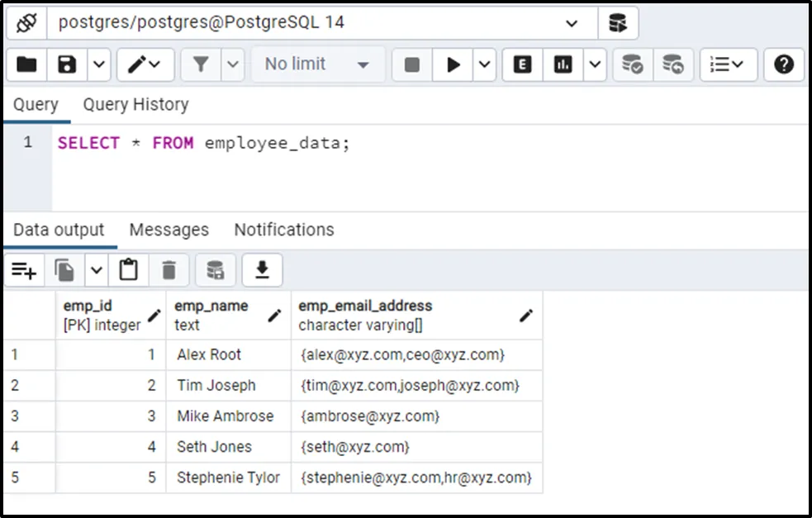The height and width of the screenshot is (518, 812).
Task: Click the Explain query icon
Action: (522, 64)
